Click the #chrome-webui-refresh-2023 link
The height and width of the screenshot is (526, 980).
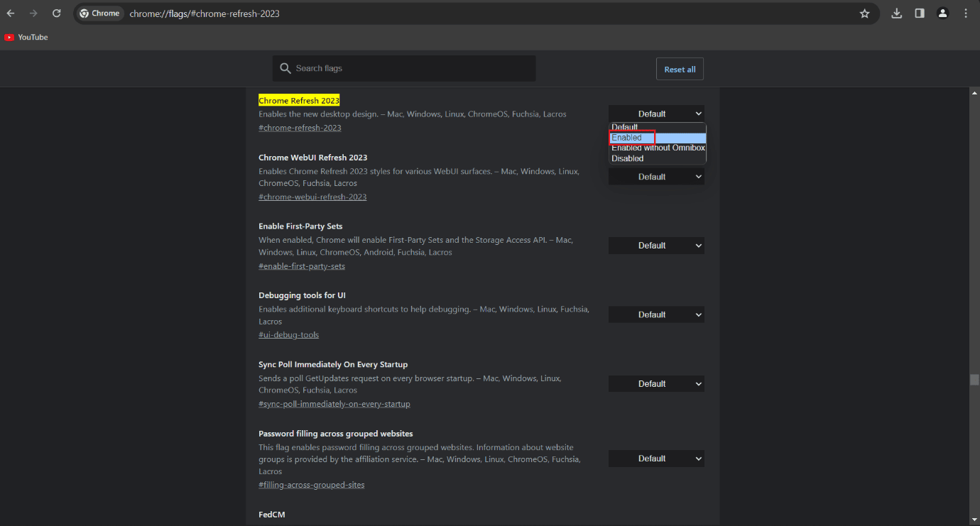[x=312, y=197]
